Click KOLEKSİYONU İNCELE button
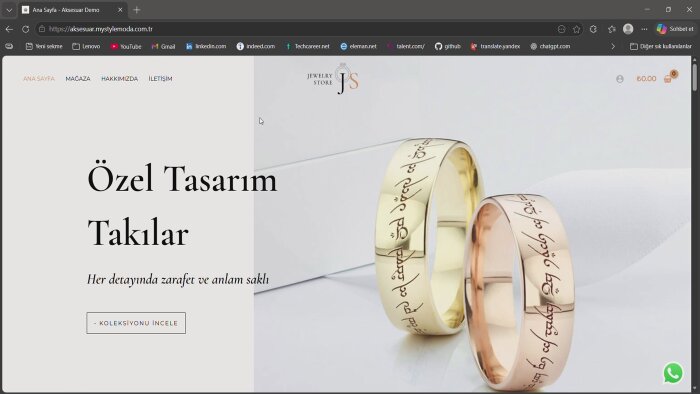 coord(136,323)
